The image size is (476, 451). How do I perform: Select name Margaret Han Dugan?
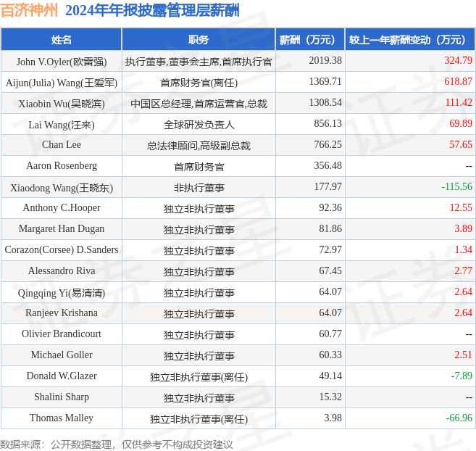click(62, 228)
